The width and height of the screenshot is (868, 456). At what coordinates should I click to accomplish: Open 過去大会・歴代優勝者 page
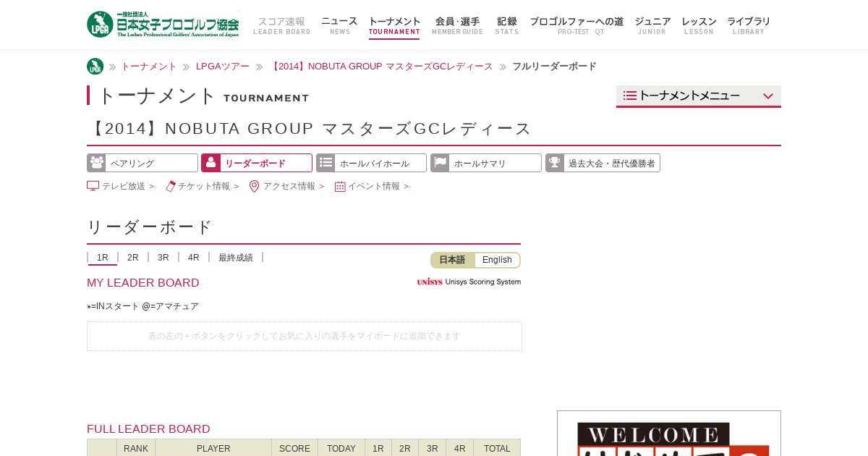point(603,163)
